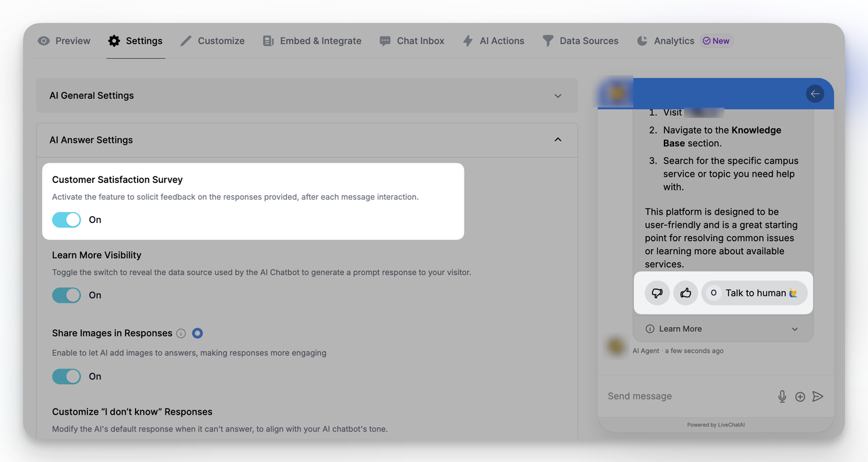The width and height of the screenshot is (868, 462).
Task: Click the thumbs down feedback icon
Action: 656,293
